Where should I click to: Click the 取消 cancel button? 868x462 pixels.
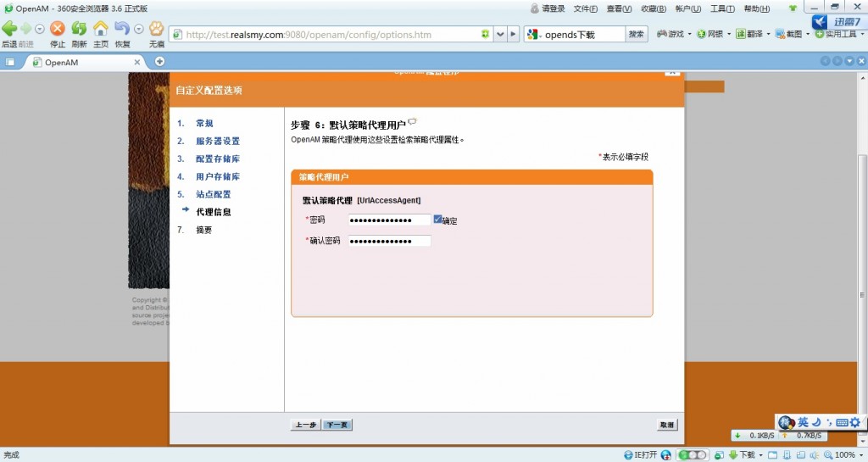(x=667, y=425)
